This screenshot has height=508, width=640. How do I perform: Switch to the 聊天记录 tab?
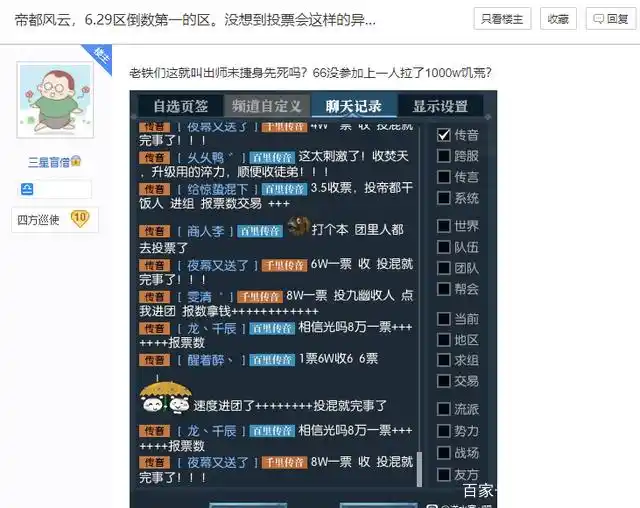pos(354,106)
